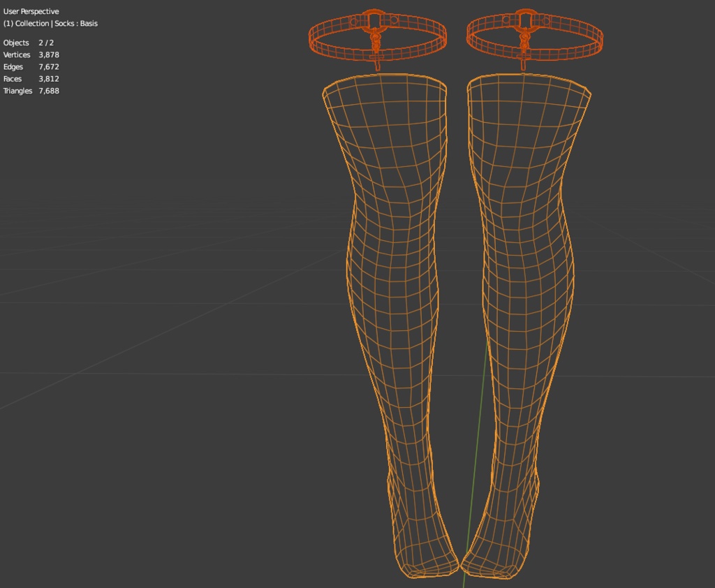Click the green Y-axis line
Viewport: 715px width, 588px height.
coord(478,419)
